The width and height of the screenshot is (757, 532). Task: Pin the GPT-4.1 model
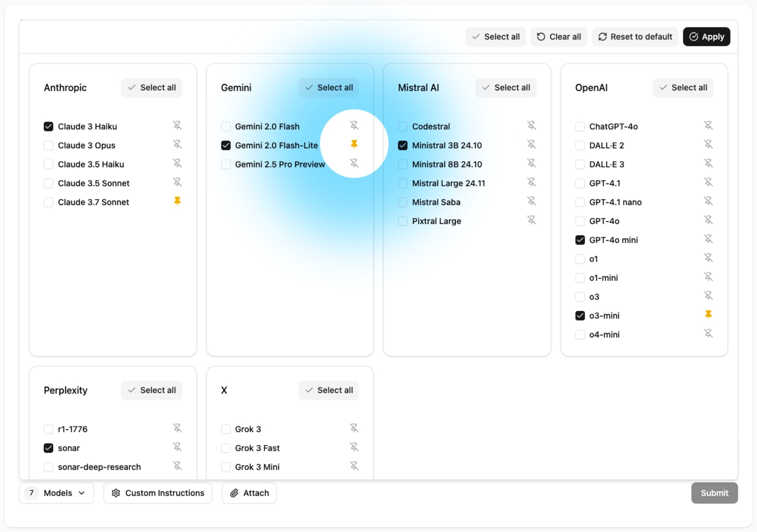(x=708, y=182)
